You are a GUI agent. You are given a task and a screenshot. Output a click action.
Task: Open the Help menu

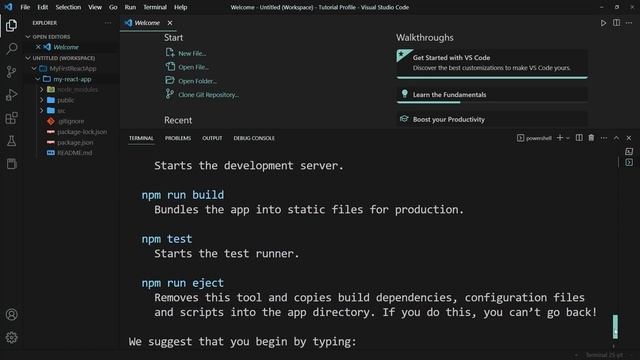tap(180, 7)
